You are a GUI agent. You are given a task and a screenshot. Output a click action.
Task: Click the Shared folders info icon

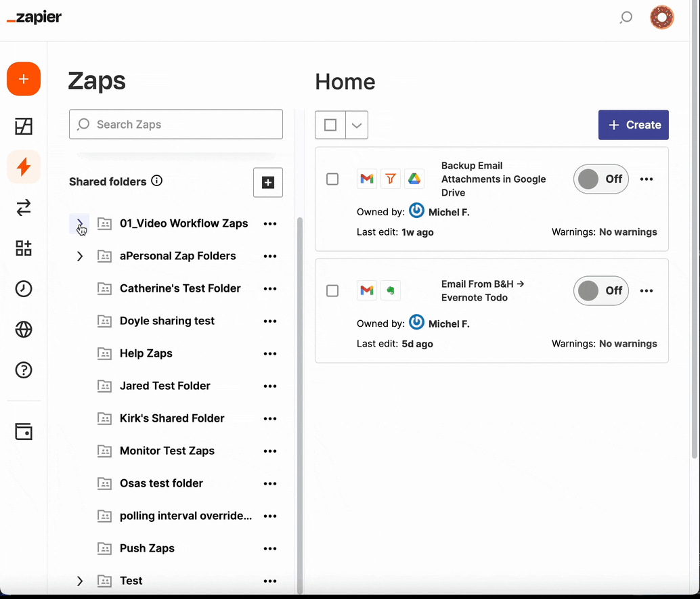tap(156, 181)
